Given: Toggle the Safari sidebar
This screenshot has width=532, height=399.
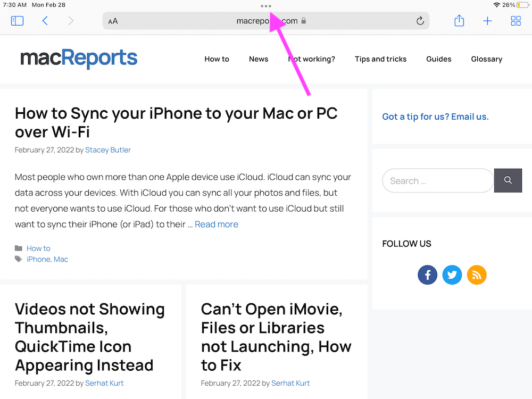Looking at the screenshot, I should tap(18, 21).
